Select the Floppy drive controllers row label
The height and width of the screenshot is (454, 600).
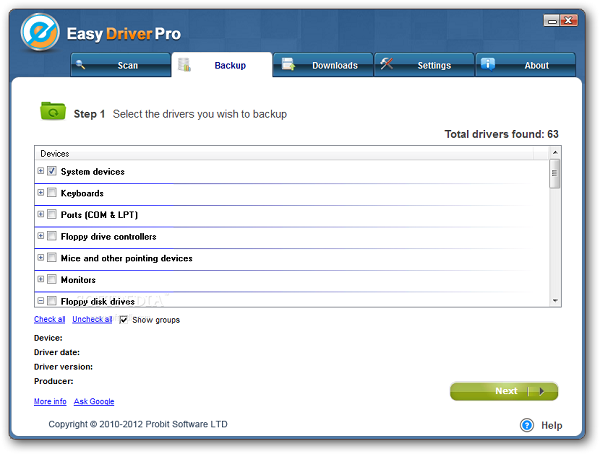pos(108,237)
